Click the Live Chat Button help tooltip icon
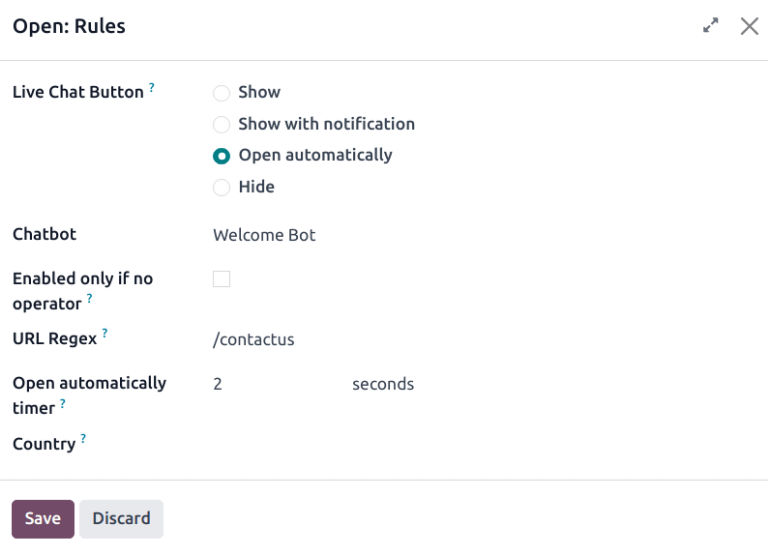Screen dimensions: 768x553 coord(152,87)
